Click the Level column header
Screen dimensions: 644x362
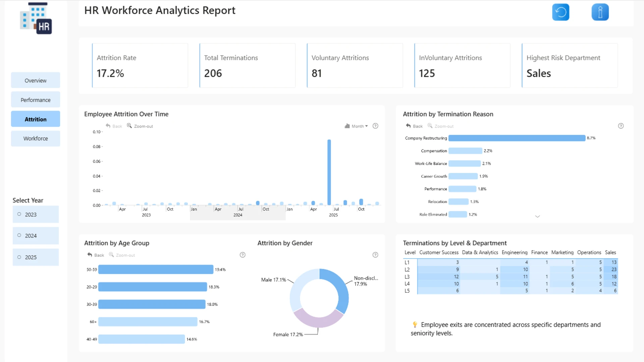click(410, 252)
